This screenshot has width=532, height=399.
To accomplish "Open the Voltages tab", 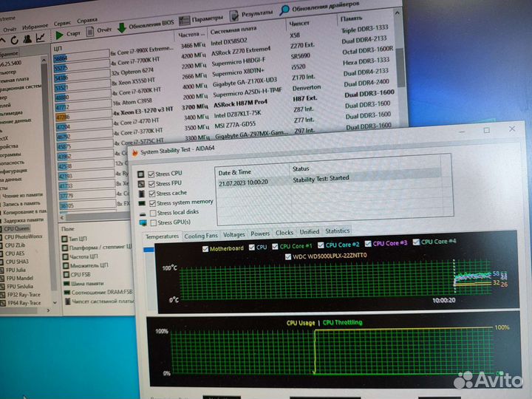I will [x=233, y=234].
